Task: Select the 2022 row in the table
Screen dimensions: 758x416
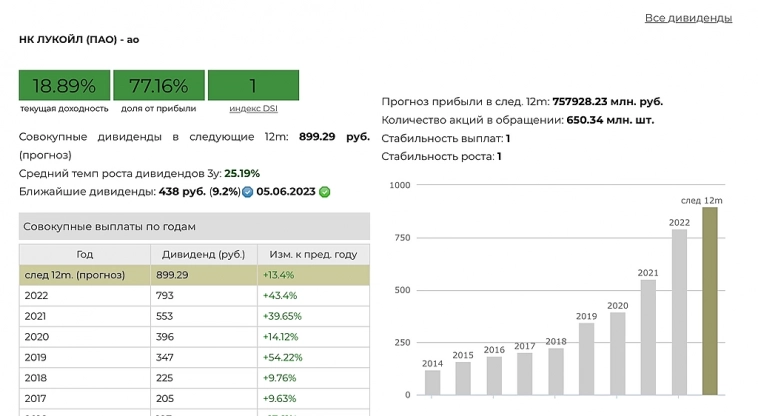Action: (85, 295)
